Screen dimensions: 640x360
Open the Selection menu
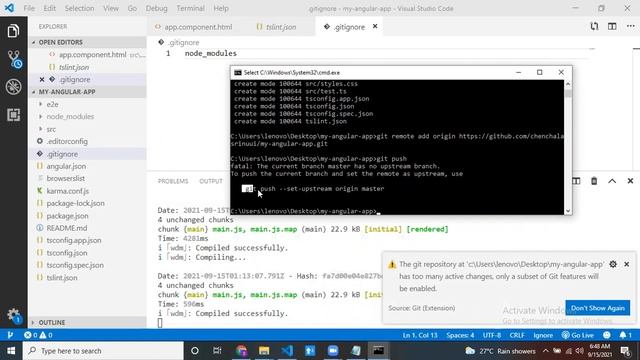(x=79, y=8)
